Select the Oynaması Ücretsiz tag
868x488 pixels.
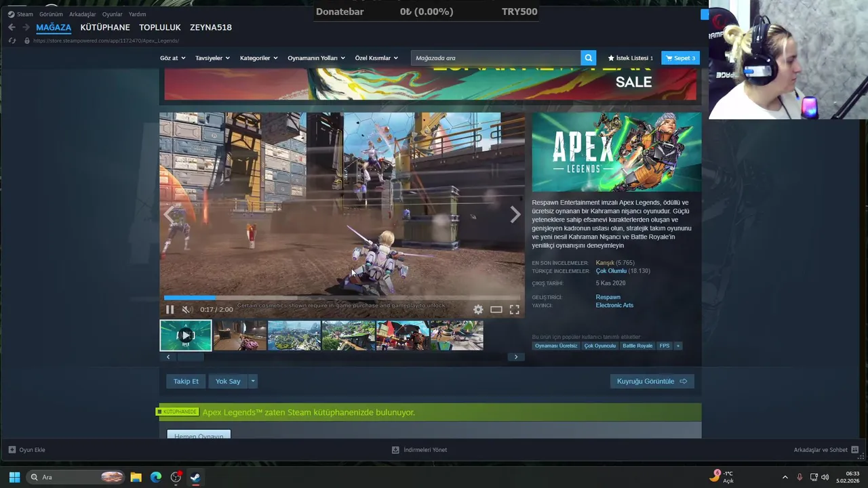pyautogui.click(x=556, y=346)
